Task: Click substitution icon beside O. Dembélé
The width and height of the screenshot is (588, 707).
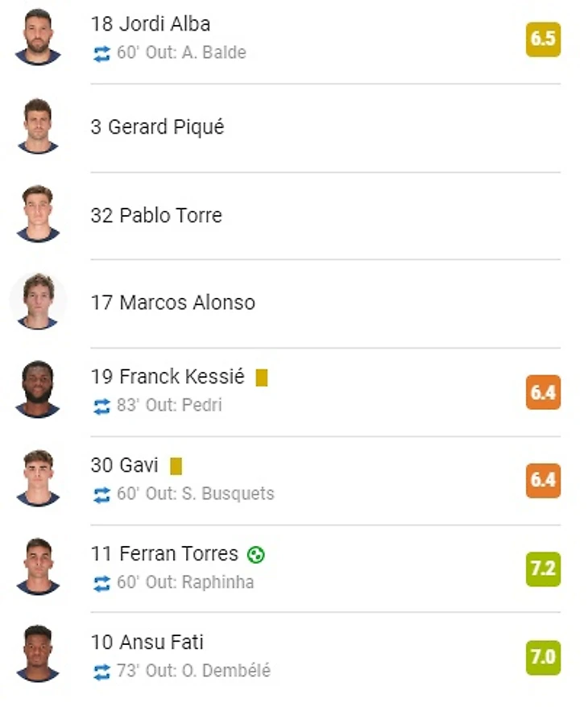Action: [101, 672]
